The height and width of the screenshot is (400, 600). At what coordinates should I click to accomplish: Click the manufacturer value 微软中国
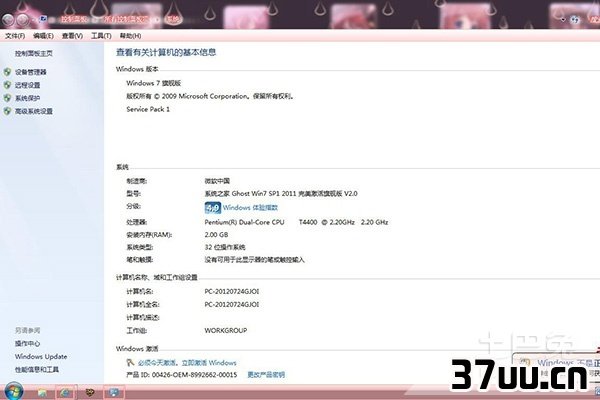(x=217, y=181)
